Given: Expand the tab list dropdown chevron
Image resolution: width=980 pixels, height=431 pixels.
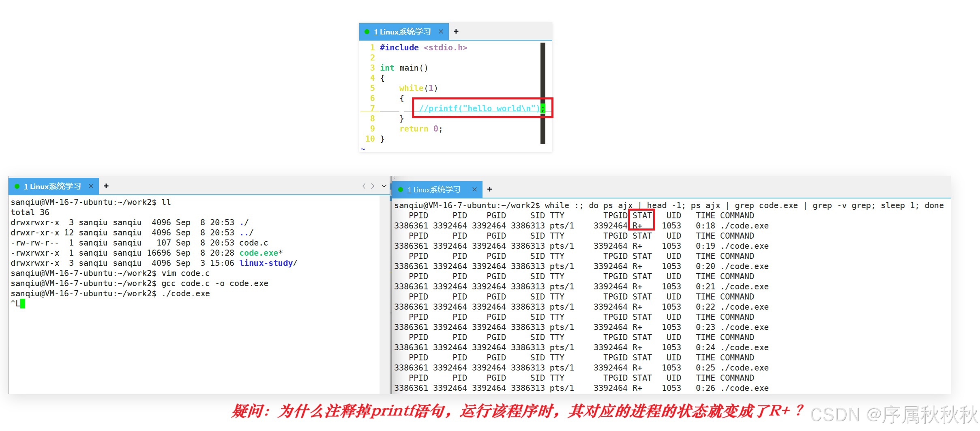Looking at the screenshot, I should 384,186.
